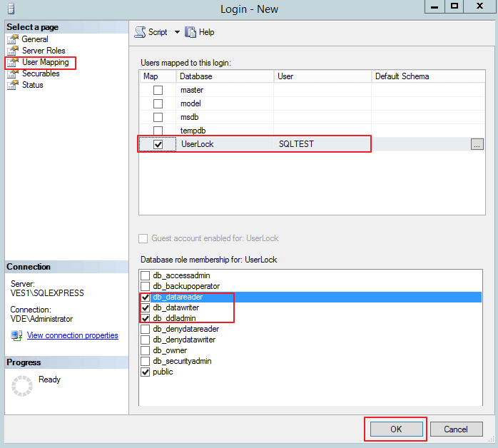Toggle the public role checkbox
The height and width of the screenshot is (448, 498).
tap(145, 372)
